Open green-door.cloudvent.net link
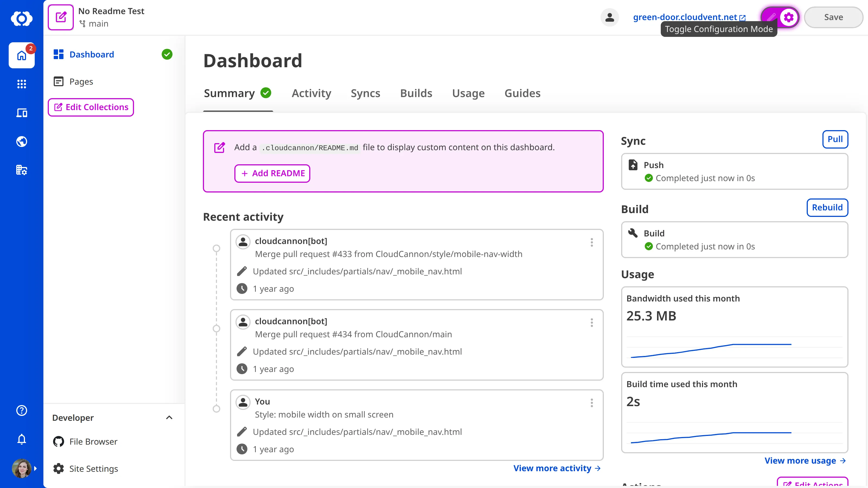Viewport: 868px width, 488px height. (689, 17)
